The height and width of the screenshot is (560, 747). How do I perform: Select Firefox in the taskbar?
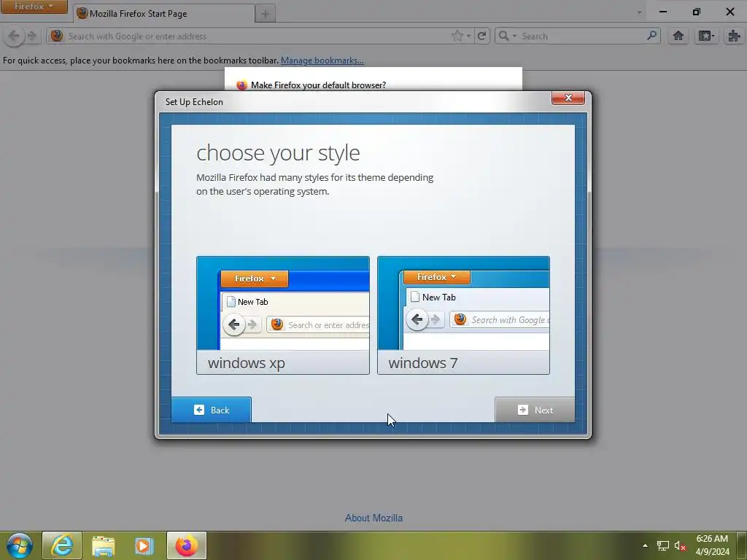[186, 545]
